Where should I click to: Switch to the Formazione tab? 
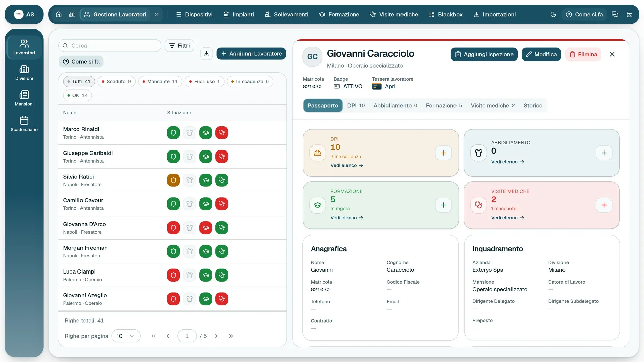coord(444,105)
